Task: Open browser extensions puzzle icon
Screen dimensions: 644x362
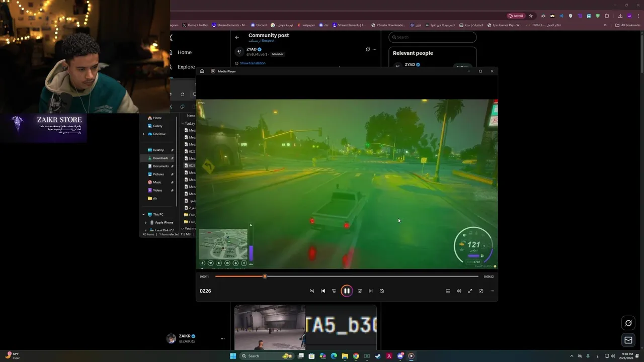Action: [x=607, y=16]
